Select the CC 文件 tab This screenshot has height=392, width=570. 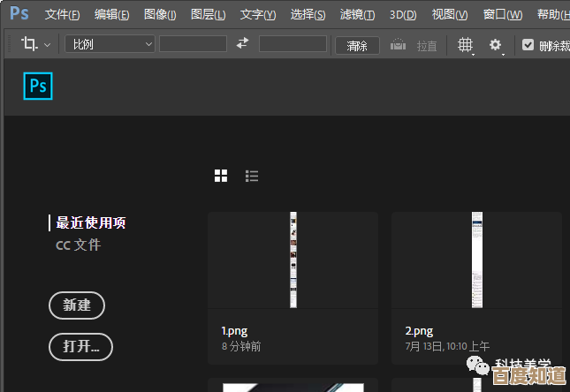(x=78, y=245)
